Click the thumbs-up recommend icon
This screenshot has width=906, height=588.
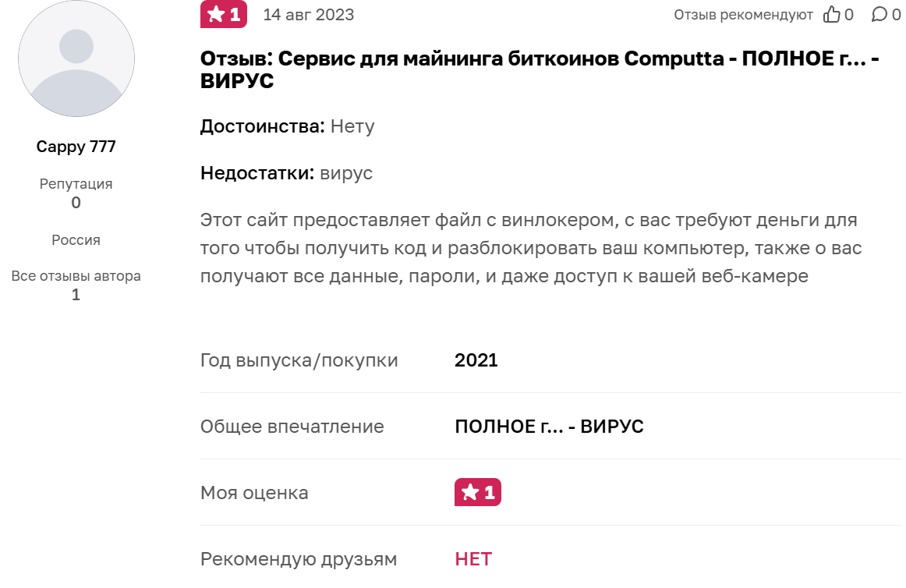pos(832,15)
